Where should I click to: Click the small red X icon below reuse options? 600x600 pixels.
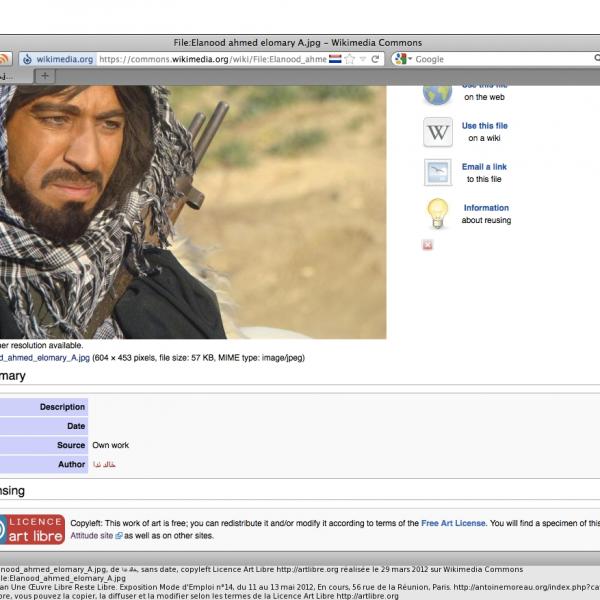click(x=427, y=245)
